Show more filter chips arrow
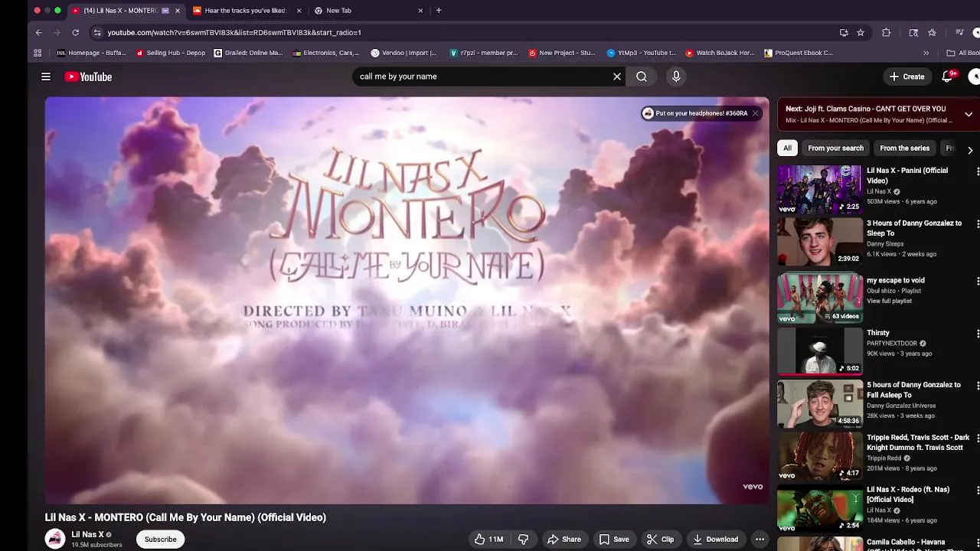The height and width of the screenshot is (551, 980). pyautogui.click(x=970, y=150)
